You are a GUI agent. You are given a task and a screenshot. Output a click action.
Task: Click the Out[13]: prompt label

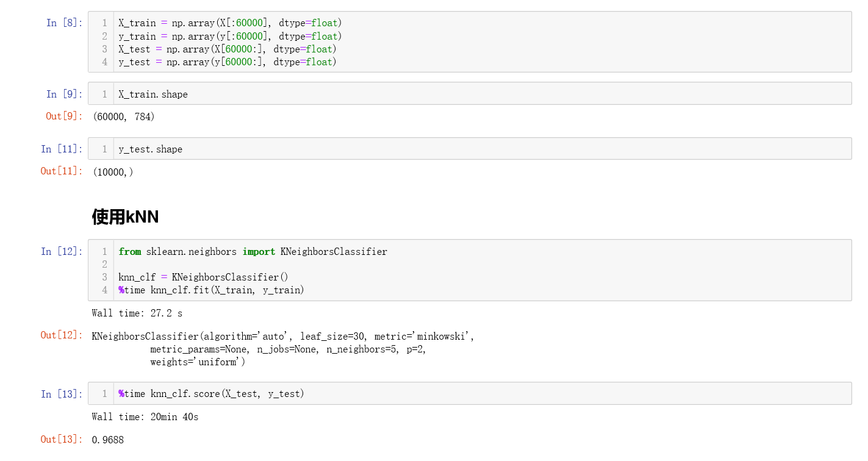point(62,439)
